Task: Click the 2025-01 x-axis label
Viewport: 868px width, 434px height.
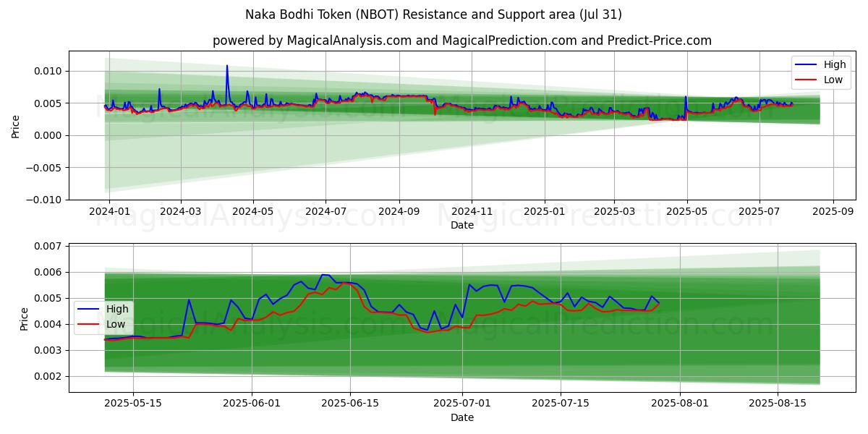Action: pyautogui.click(x=544, y=212)
